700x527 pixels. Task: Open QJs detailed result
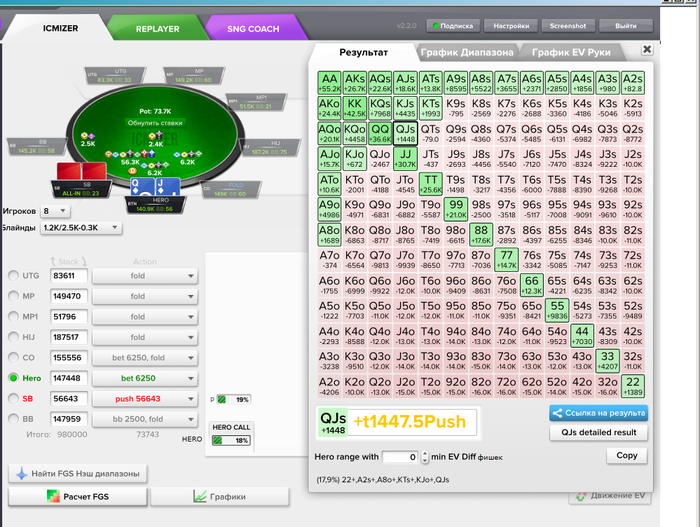pos(598,432)
